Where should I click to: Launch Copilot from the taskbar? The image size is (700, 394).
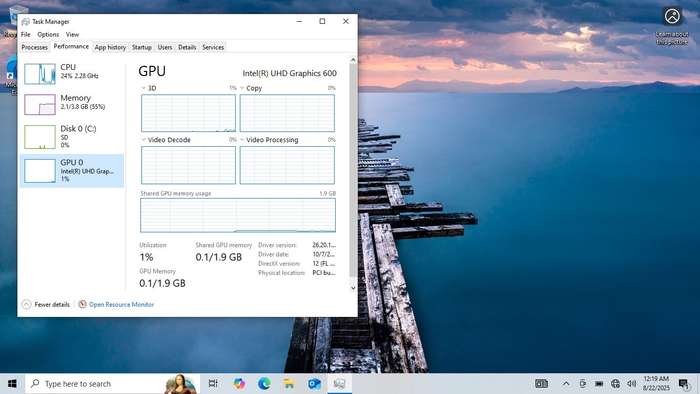point(239,383)
